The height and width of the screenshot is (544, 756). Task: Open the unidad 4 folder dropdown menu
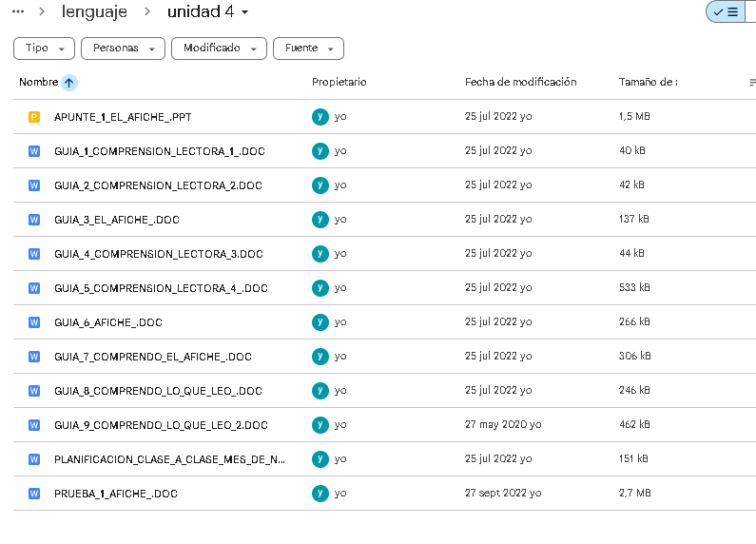coord(208,11)
